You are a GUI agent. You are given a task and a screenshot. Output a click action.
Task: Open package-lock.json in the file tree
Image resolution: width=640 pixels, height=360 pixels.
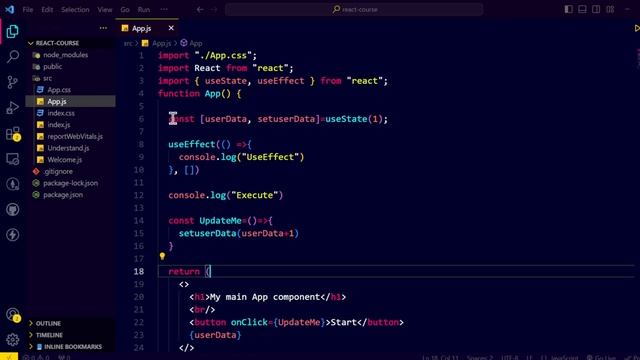click(70, 183)
